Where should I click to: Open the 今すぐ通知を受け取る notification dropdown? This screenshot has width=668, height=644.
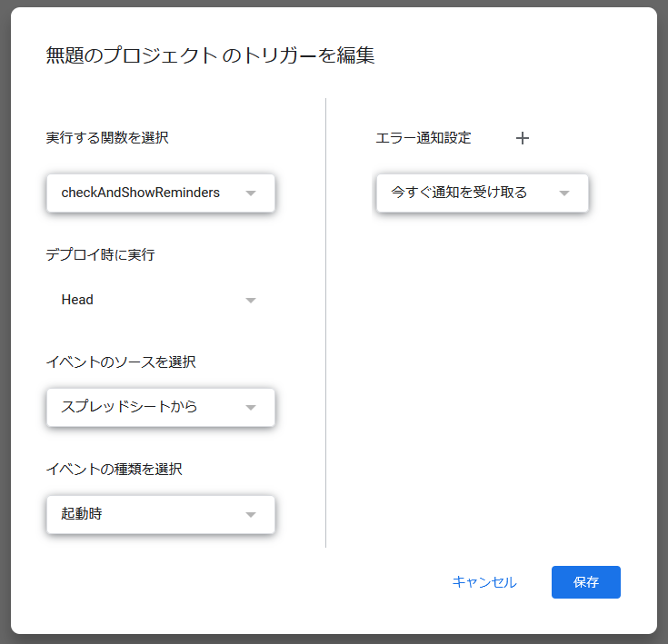click(x=483, y=193)
